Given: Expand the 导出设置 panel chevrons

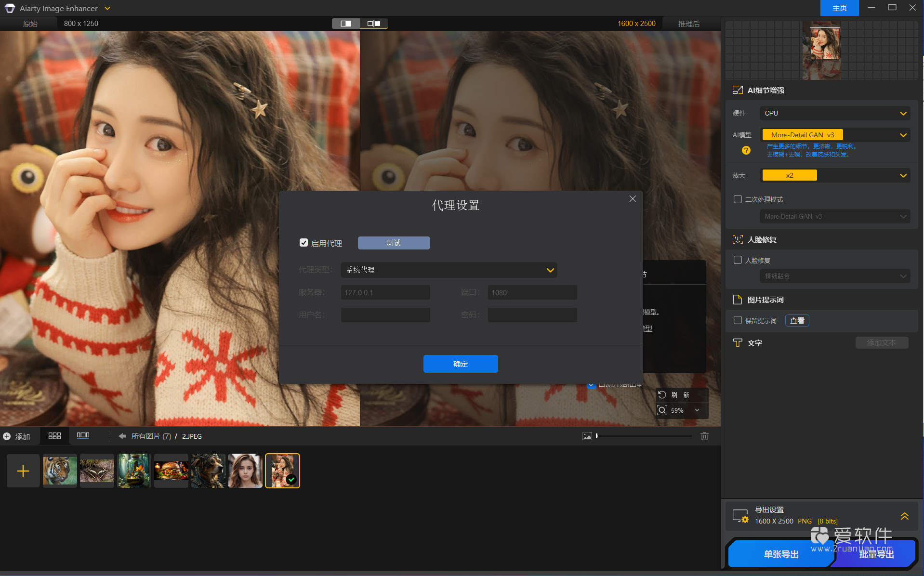Looking at the screenshot, I should point(905,516).
